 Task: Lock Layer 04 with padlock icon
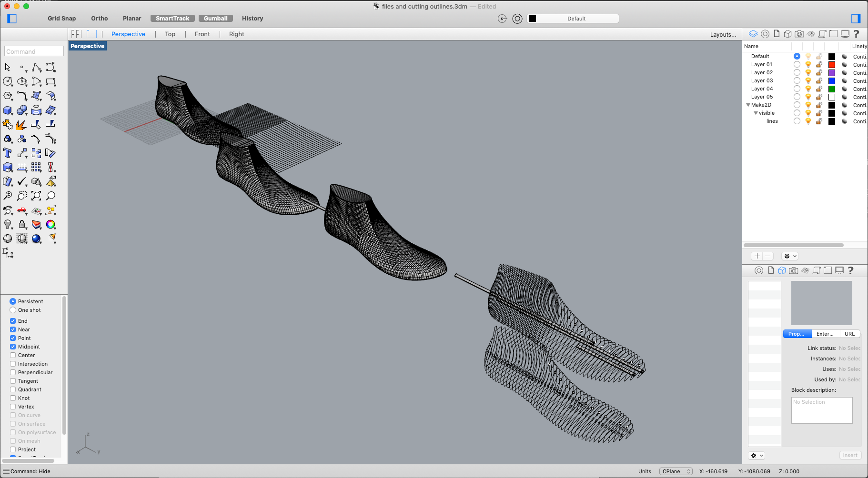(819, 89)
